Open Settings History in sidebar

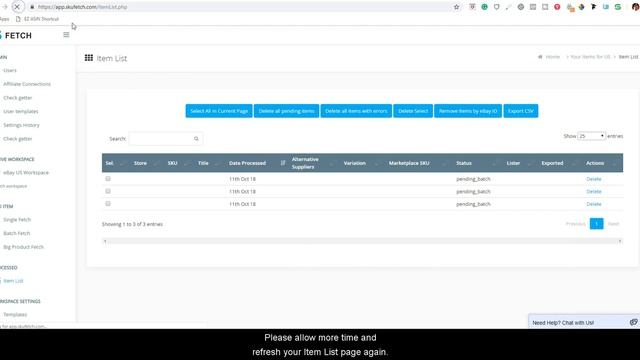[21, 125]
